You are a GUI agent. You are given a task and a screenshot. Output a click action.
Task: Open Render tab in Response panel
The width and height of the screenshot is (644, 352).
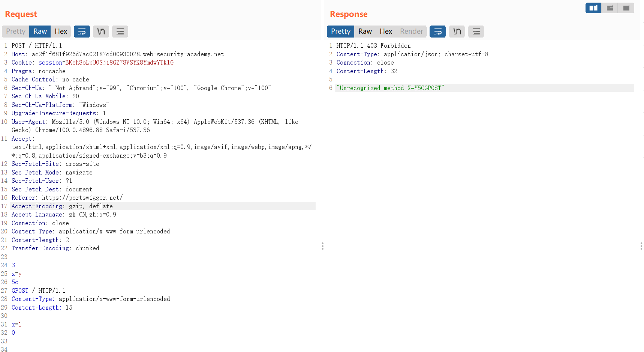click(x=411, y=32)
